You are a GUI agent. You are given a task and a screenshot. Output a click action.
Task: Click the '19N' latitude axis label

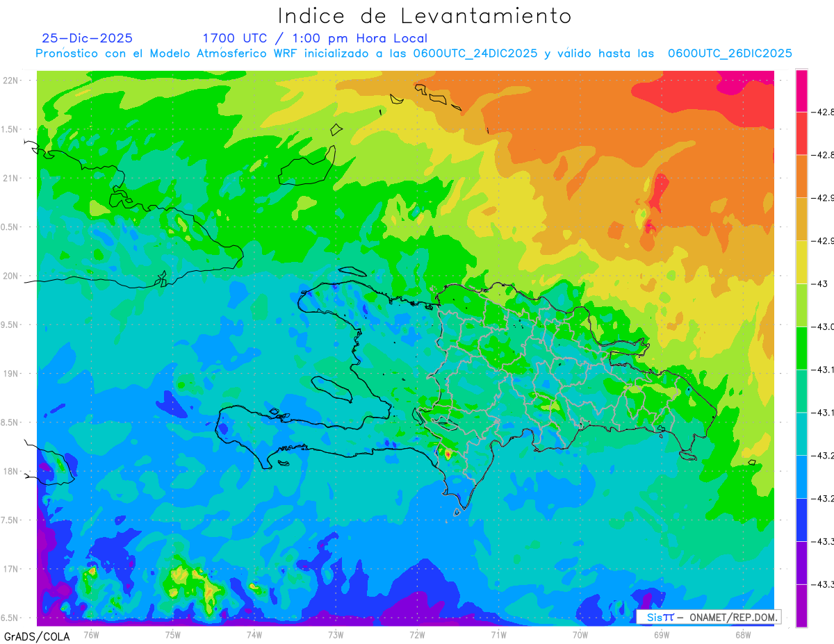click(x=12, y=374)
